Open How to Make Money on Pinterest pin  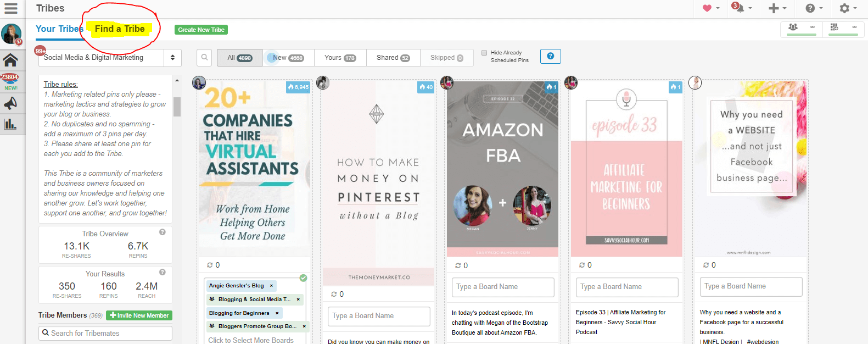pyautogui.click(x=378, y=183)
